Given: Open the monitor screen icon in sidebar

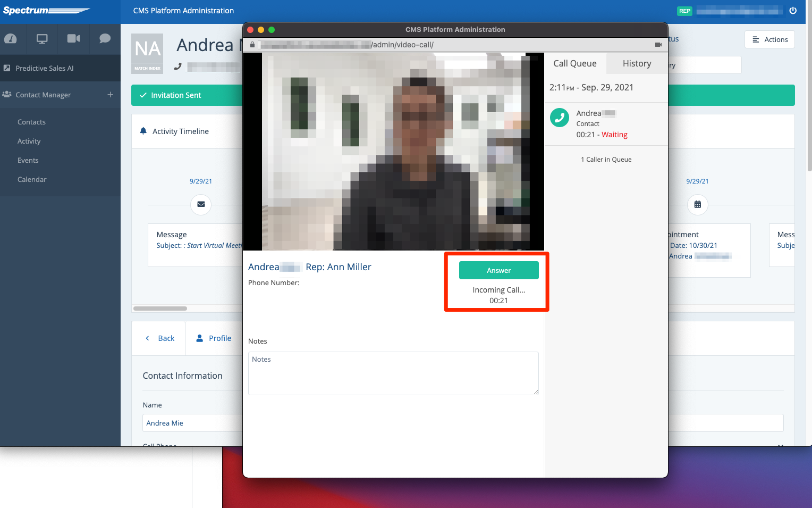Looking at the screenshot, I should click(42, 38).
